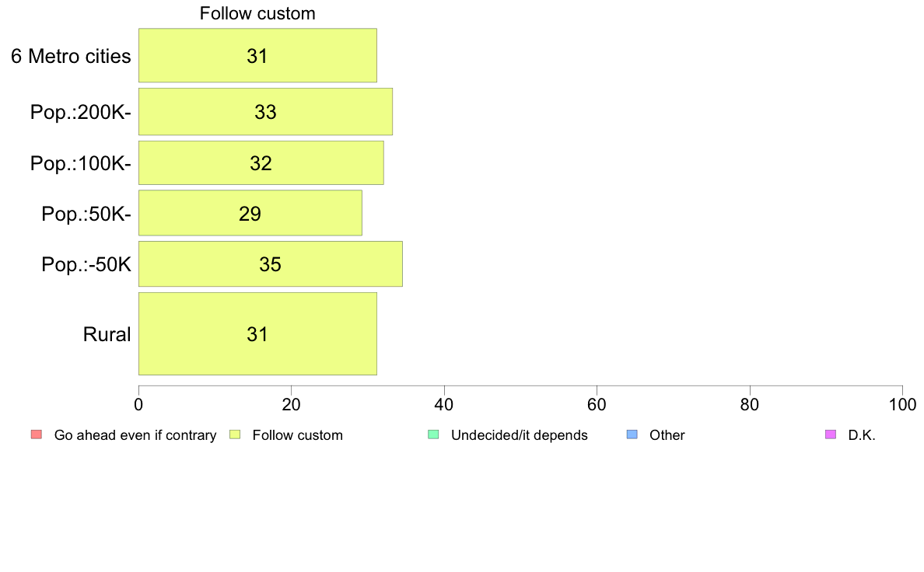Click the blue 'Other' legend swatch

pyautogui.click(x=632, y=434)
